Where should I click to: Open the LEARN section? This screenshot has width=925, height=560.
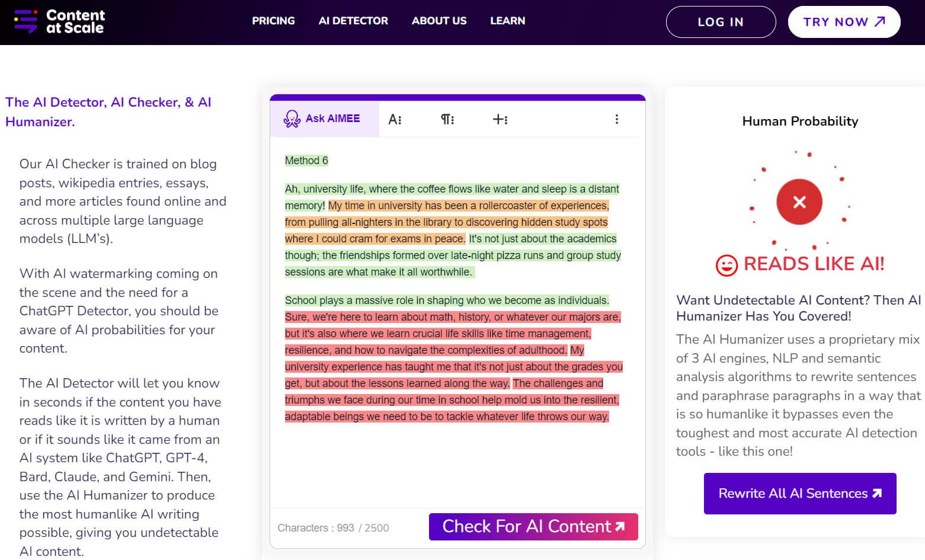point(507,21)
